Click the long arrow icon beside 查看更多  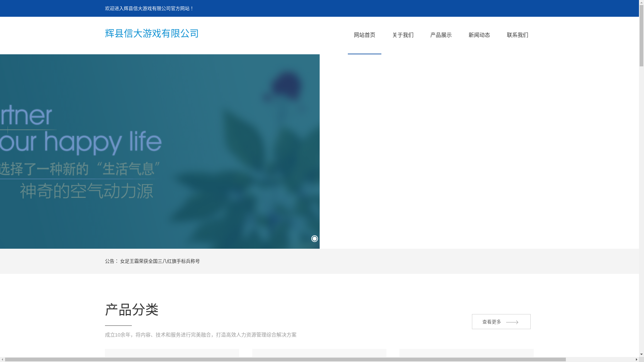(x=512, y=322)
